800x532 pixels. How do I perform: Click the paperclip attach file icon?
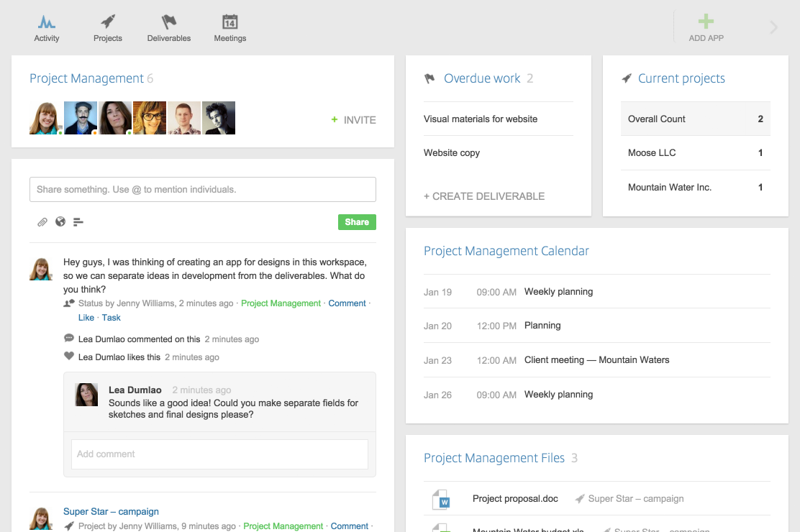pyautogui.click(x=42, y=222)
